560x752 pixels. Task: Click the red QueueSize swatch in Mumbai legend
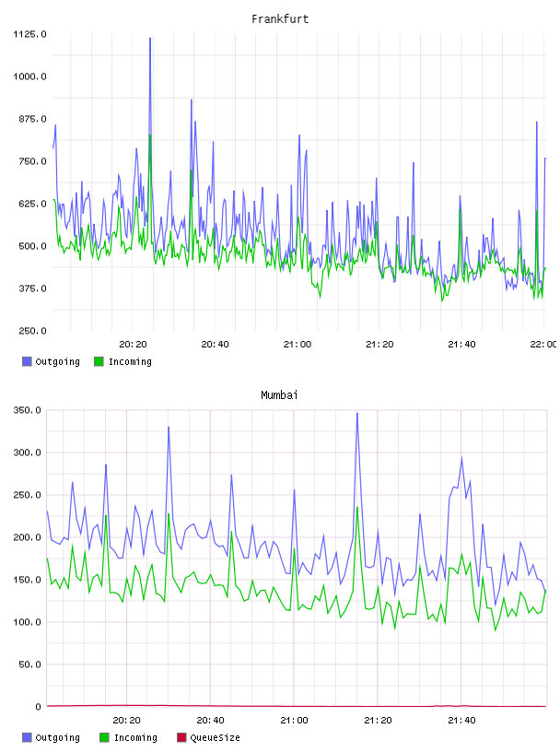[x=181, y=737]
